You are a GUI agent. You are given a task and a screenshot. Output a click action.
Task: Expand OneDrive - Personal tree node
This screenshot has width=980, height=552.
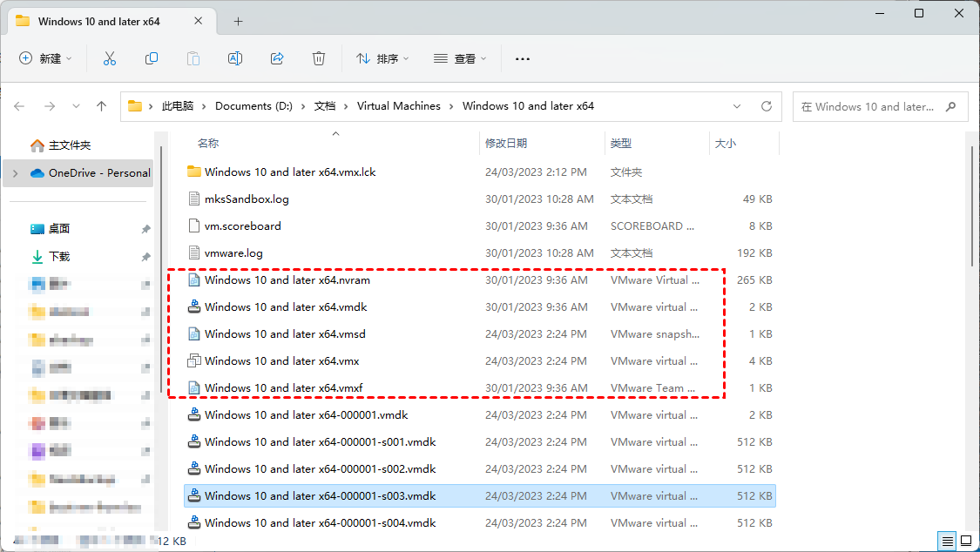[16, 173]
